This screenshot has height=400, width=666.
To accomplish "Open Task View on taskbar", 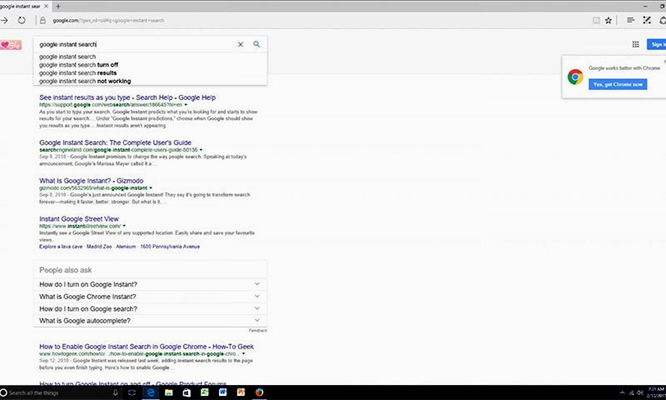I will 132,393.
